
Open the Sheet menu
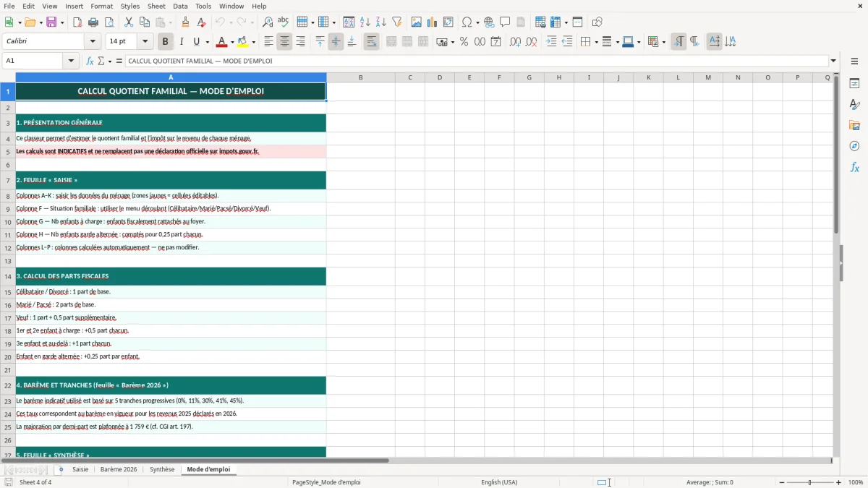tap(156, 6)
